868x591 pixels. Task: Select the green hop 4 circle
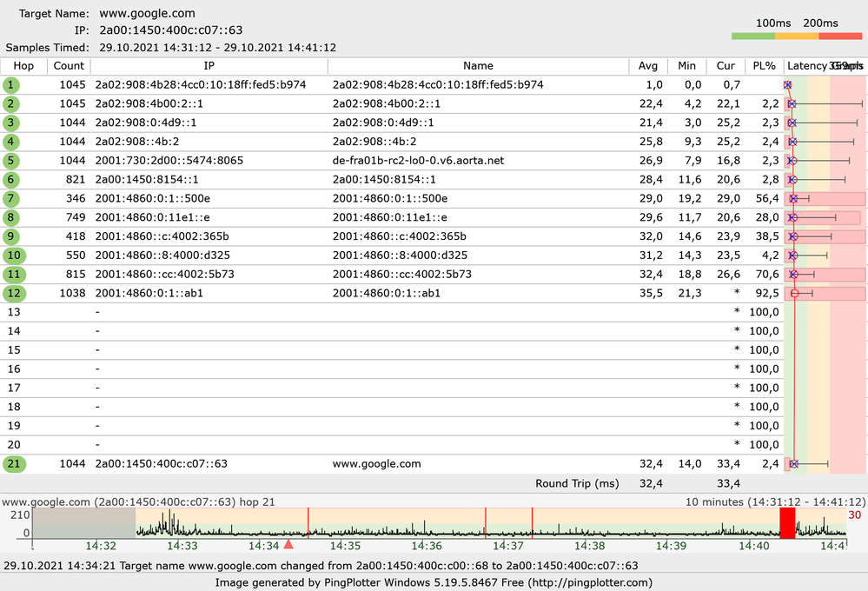coord(11,142)
